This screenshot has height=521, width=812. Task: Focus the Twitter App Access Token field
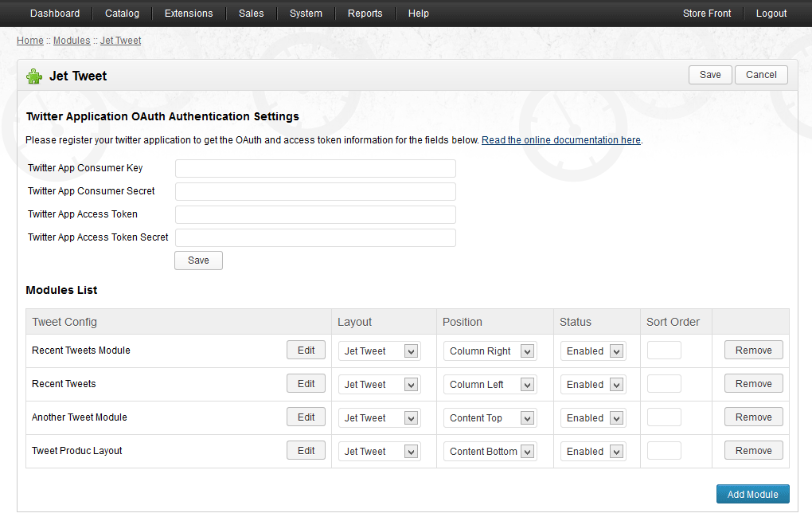pyautogui.click(x=315, y=214)
